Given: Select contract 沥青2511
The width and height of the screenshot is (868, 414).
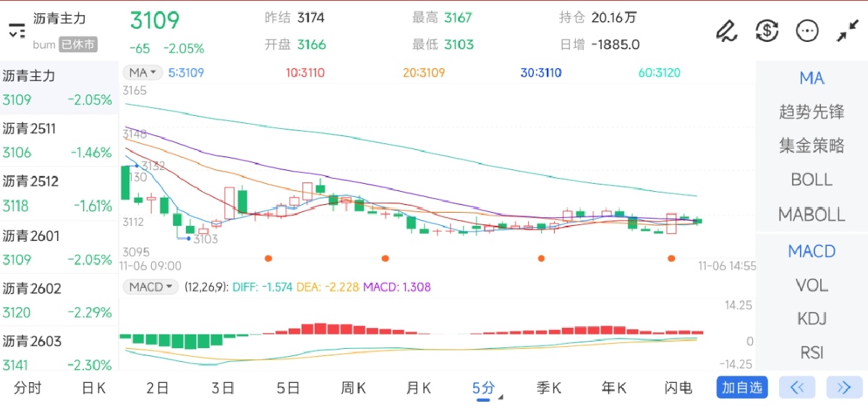Looking at the screenshot, I should coord(58,140).
